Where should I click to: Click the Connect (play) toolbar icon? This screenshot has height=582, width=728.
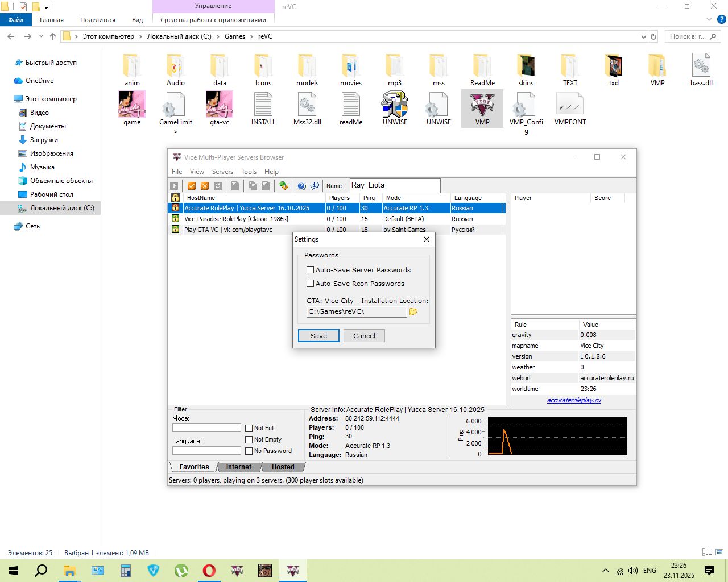click(175, 186)
